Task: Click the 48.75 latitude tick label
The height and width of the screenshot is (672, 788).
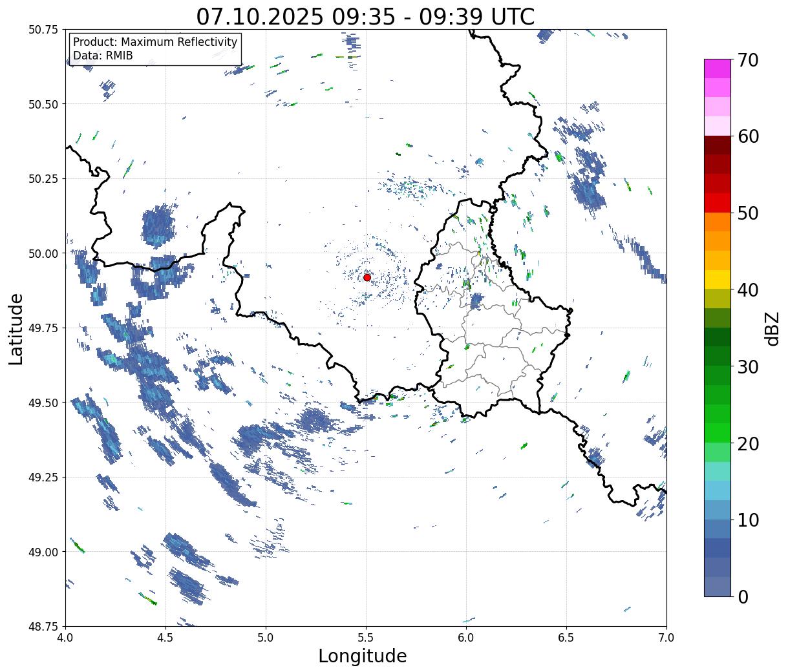Action: (43, 626)
